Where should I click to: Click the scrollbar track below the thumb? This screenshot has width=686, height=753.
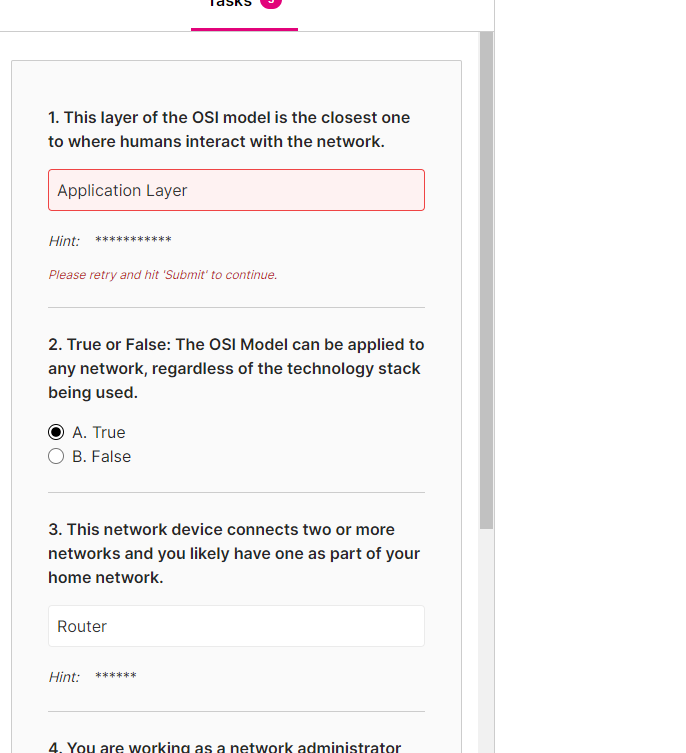coord(486,640)
